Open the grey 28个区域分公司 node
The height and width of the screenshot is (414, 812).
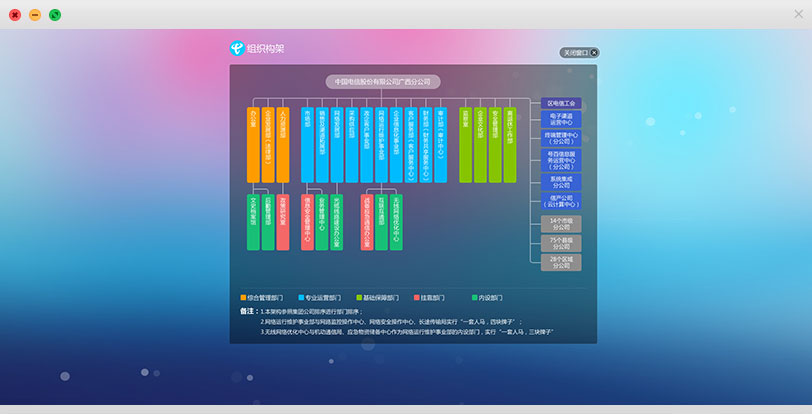pyautogui.click(x=561, y=262)
